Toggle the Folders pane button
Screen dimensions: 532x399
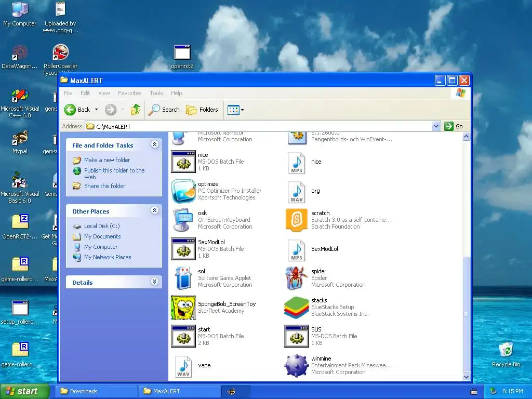tap(202, 110)
